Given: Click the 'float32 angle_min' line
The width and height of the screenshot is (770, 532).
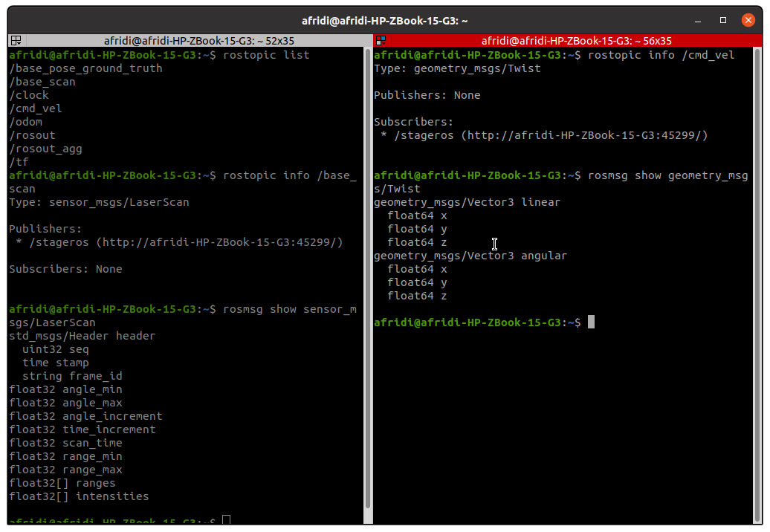Looking at the screenshot, I should [65, 389].
